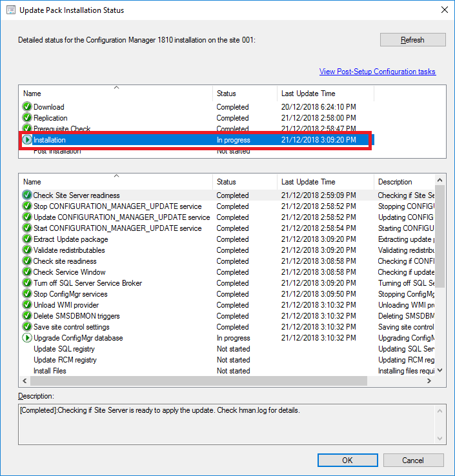
Task: Select the Stop ConfigMgr services step
Action: (227, 294)
